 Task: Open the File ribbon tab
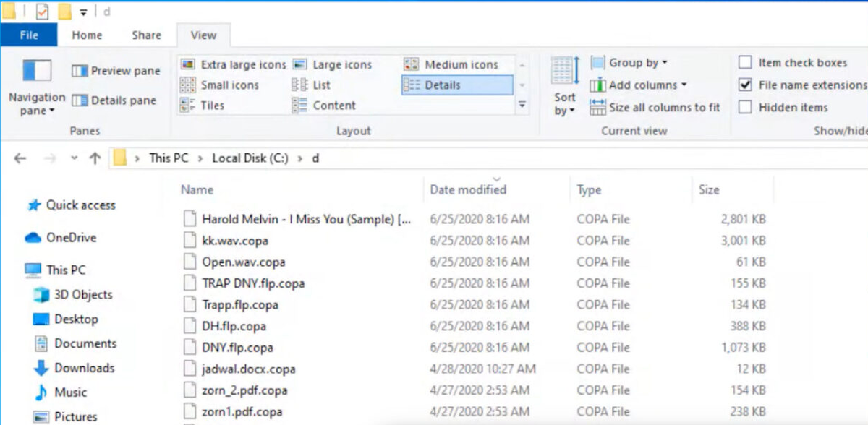click(29, 35)
